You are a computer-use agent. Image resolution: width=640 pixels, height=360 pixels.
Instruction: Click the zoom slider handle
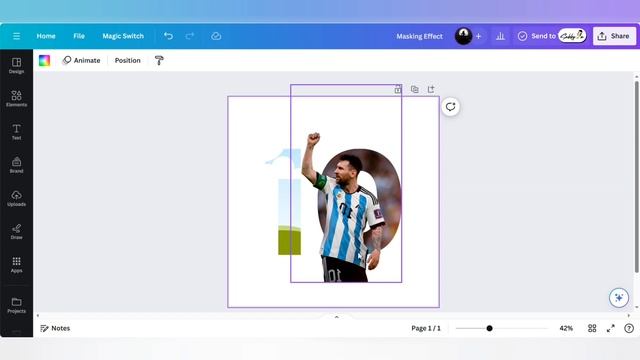(489, 328)
